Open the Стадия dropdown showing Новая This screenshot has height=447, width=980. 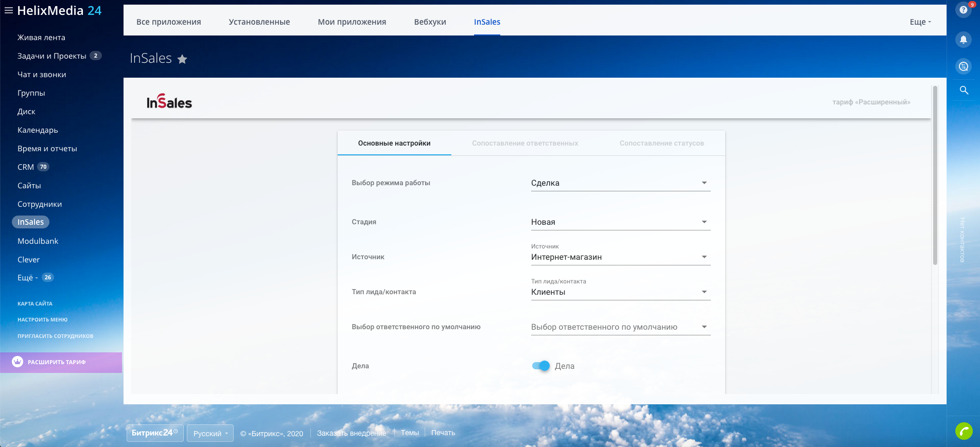point(620,222)
